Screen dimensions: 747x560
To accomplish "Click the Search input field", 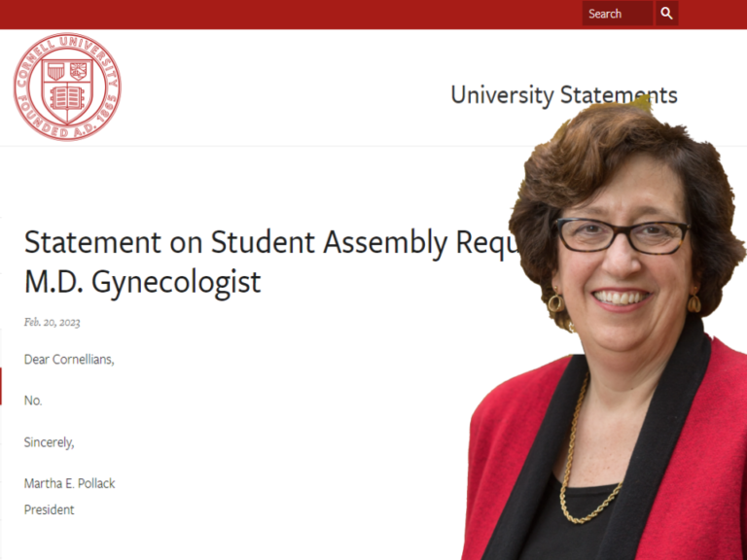I will point(618,14).
